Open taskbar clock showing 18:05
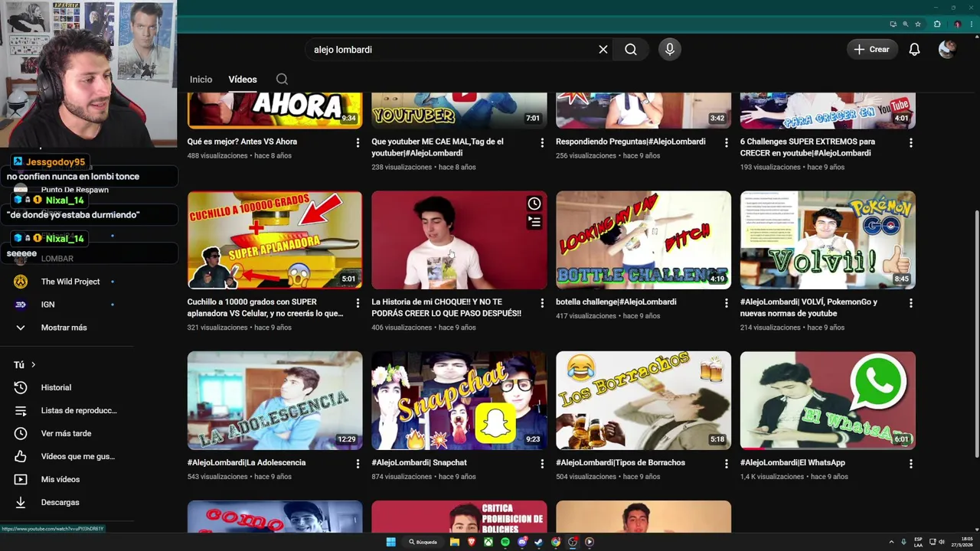The width and height of the screenshot is (980, 551). (963, 542)
